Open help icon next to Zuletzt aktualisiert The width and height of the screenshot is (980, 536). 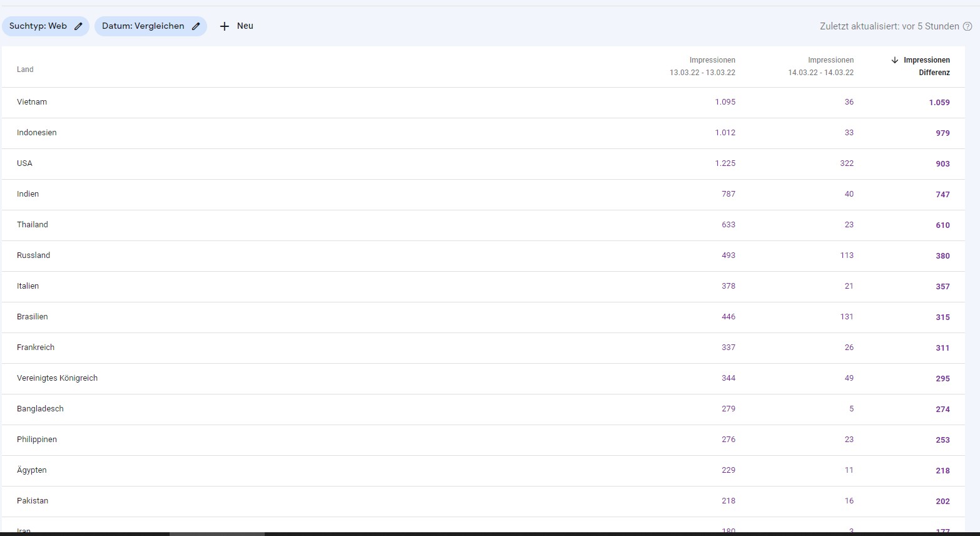click(967, 26)
